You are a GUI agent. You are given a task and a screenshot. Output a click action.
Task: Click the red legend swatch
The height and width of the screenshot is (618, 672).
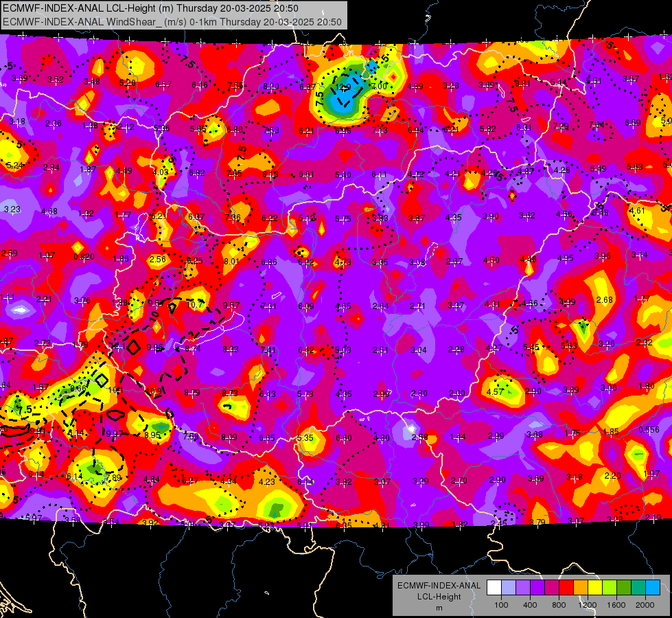click(566, 588)
